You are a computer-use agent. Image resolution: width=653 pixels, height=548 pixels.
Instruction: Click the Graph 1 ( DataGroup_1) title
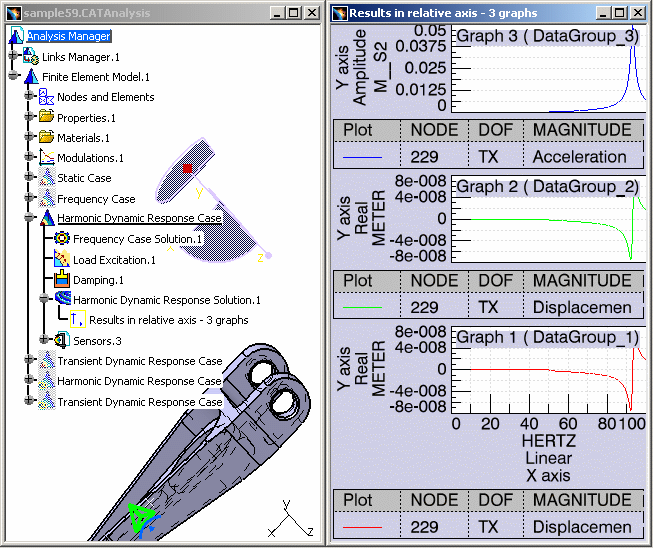pyautogui.click(x=547, y=336)
